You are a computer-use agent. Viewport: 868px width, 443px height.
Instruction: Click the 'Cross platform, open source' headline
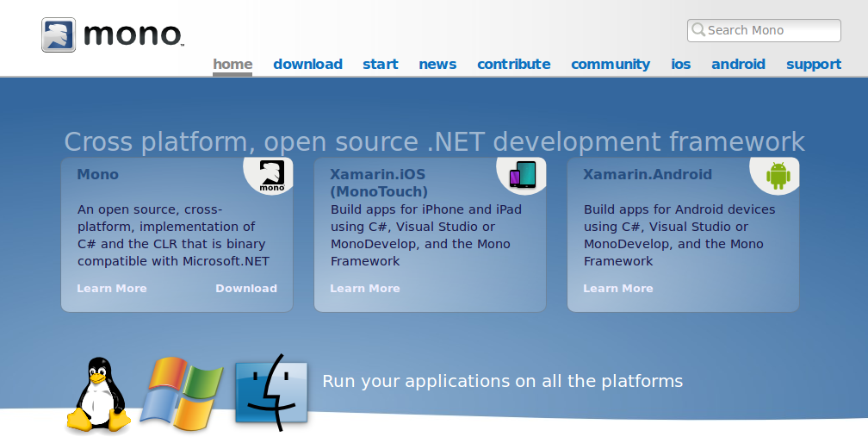[434, 141]
